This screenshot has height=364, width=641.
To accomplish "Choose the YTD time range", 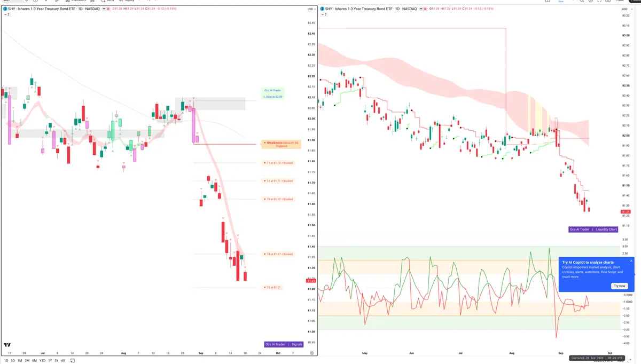I will (43, 361).
